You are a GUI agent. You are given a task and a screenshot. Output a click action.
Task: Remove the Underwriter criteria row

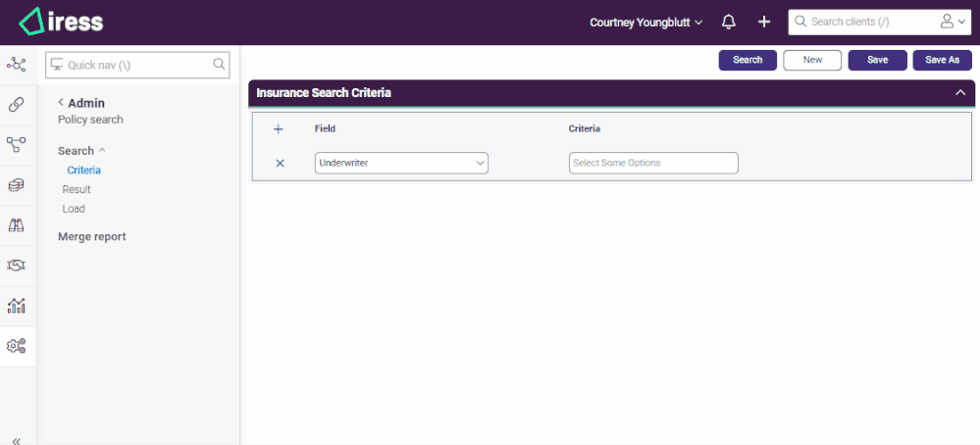280,163
